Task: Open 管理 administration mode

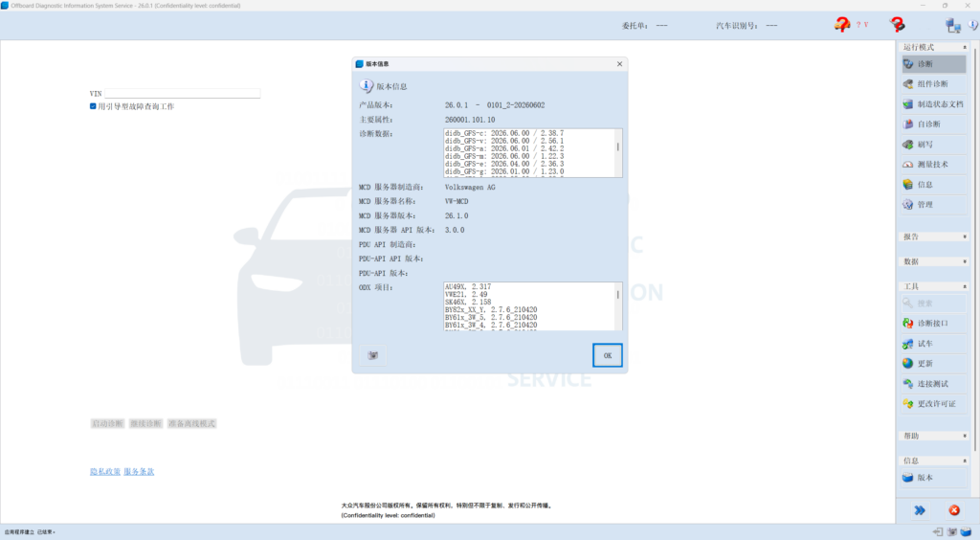Action: coord(934,204)
